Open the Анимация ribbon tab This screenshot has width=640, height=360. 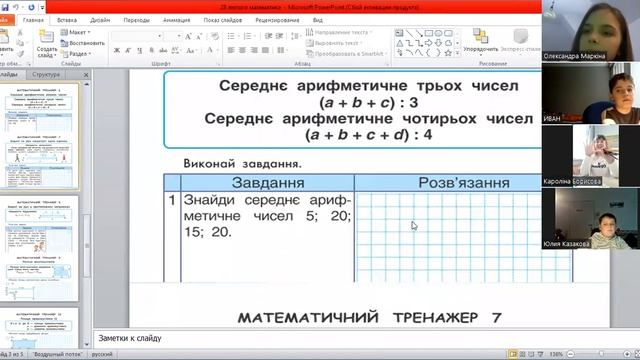(x=176, y=20)
